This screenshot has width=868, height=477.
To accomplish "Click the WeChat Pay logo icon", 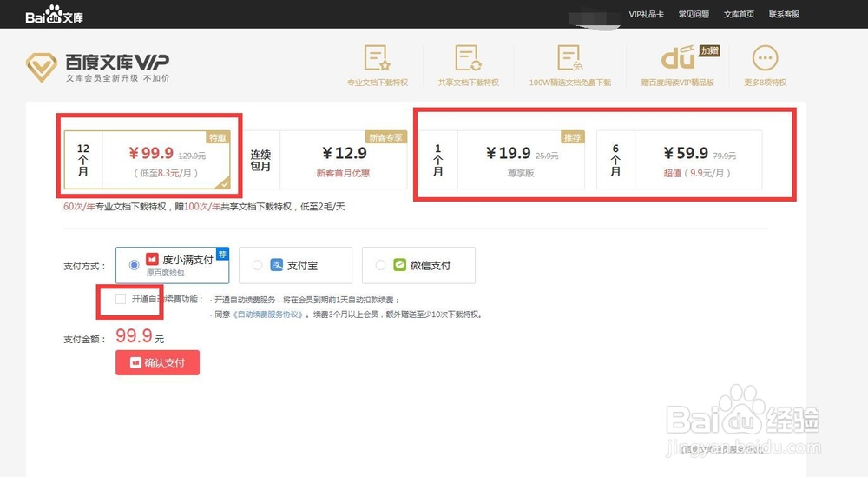I will 399,265.
